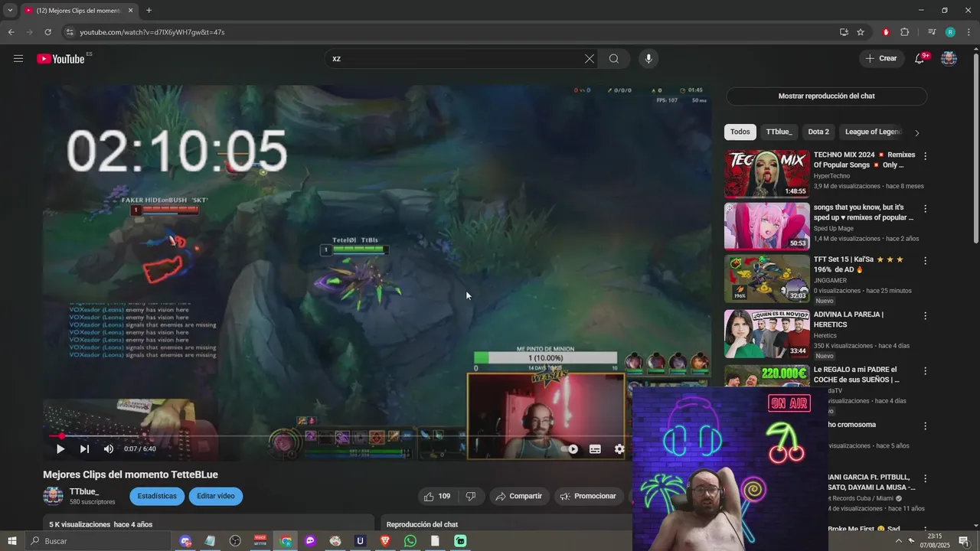Open the browser extensions puzzle icon
Screen dimensions: 980x551
(x=904, y=32)
